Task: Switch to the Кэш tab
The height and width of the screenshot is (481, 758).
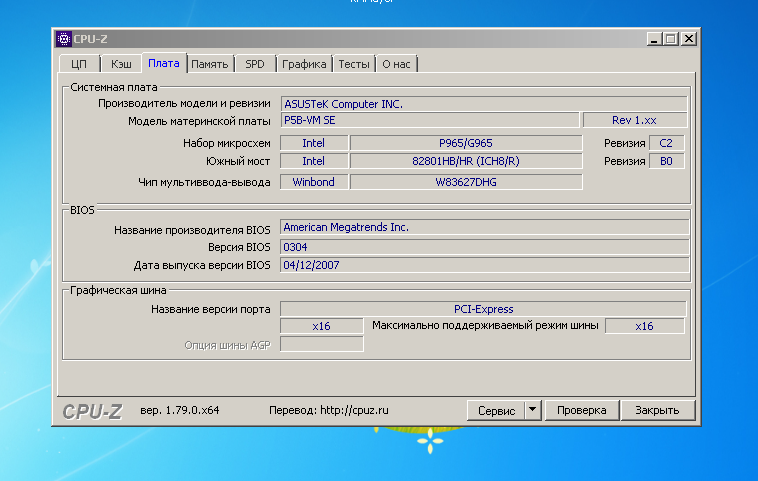Action: point(121,64)
